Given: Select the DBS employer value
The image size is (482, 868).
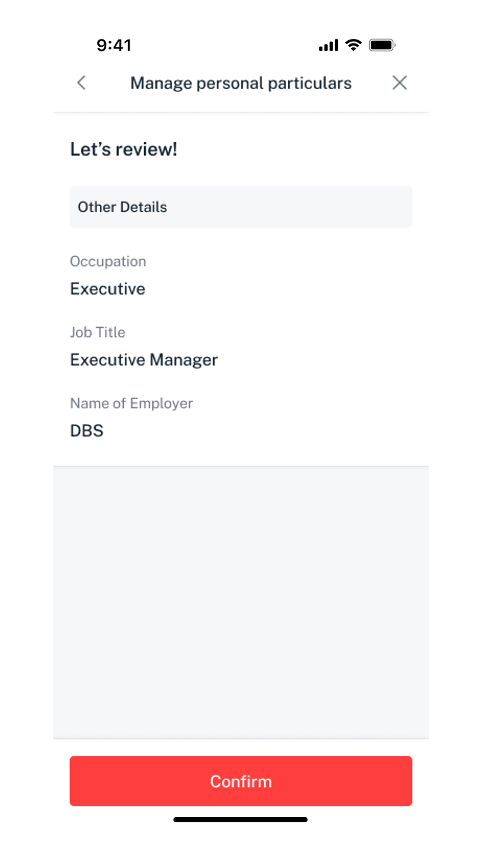Looking at the screenshot, I should click(87, 431).
